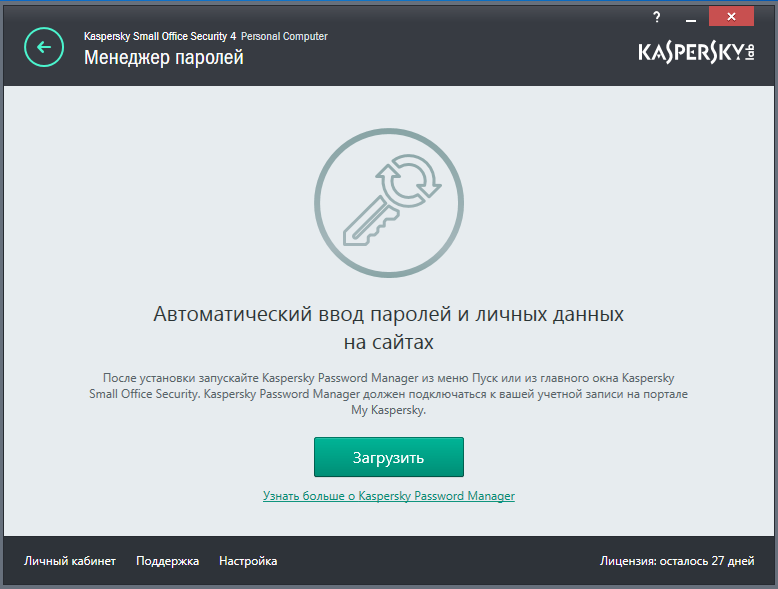The width and height of the screenshot is (778, 589).
Task: Open Настройка settings link
Action: click(x=248, y=561)
